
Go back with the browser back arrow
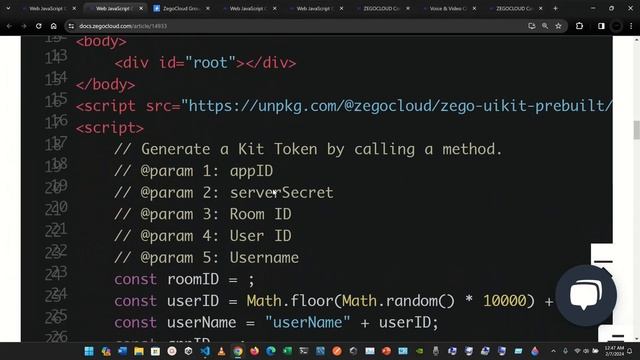9,26
